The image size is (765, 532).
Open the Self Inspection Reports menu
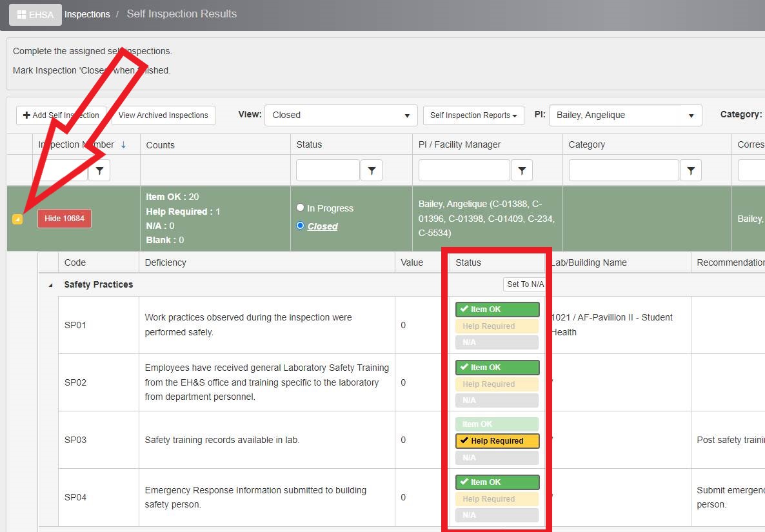(x=473, y=115)
